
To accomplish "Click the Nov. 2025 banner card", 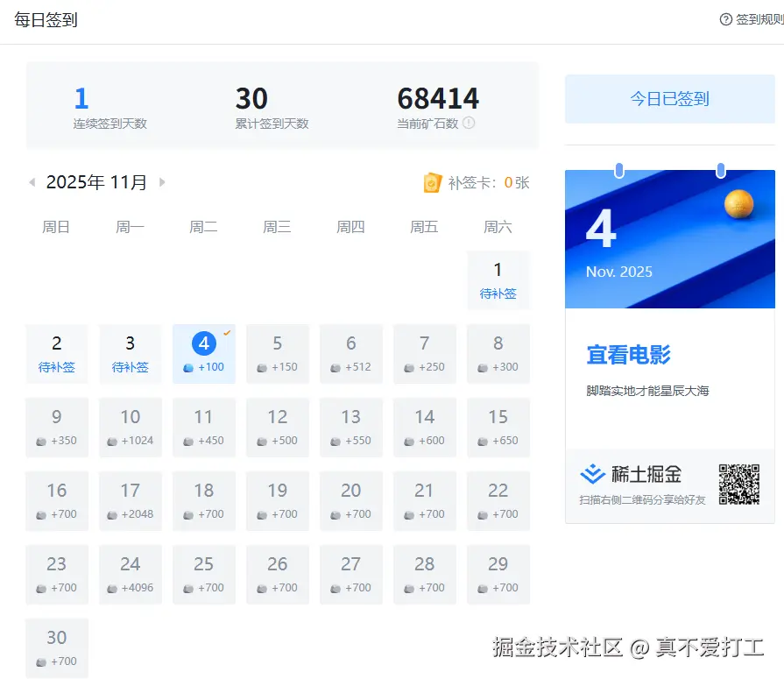I will point(669,238).
